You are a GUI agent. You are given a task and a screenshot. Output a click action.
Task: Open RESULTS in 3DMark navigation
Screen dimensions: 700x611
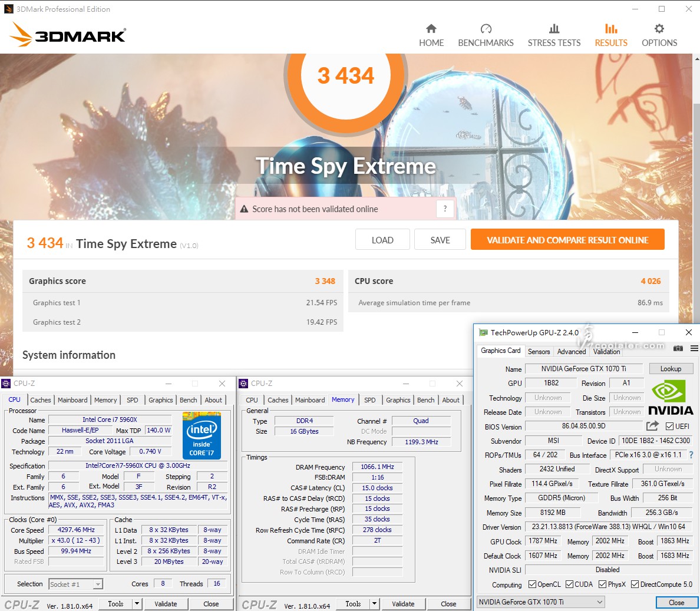(611, 36)
